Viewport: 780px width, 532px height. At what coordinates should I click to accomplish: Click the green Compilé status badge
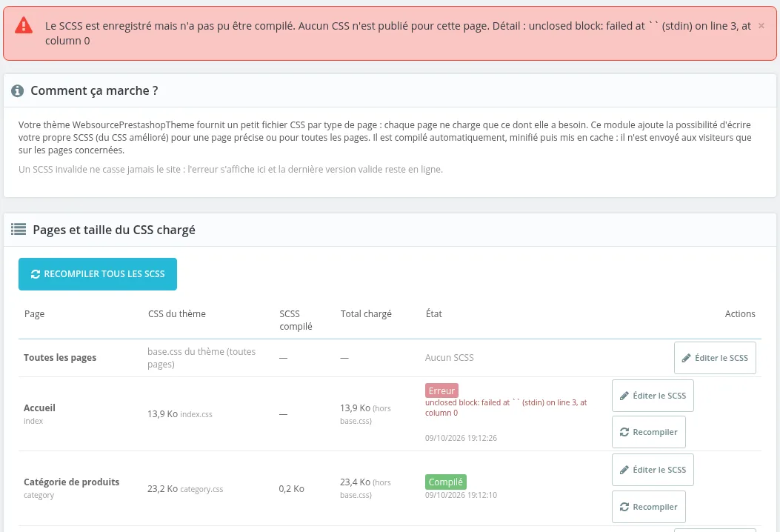point(446,482)
